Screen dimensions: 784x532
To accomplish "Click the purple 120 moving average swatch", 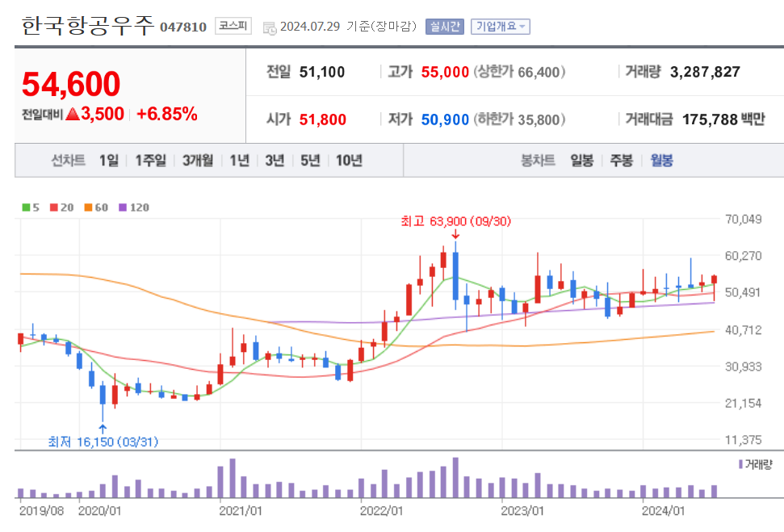I will coord(123,207).
